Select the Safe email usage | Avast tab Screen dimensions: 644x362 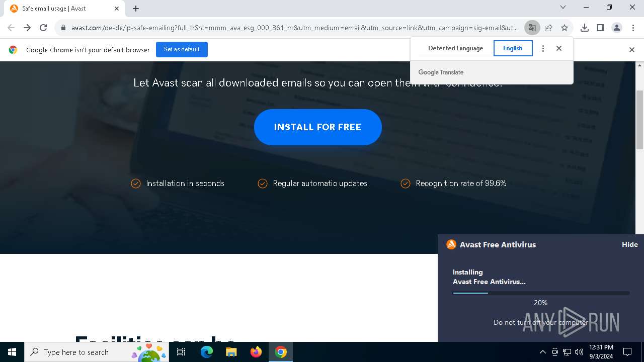click(x=64, y=9)
